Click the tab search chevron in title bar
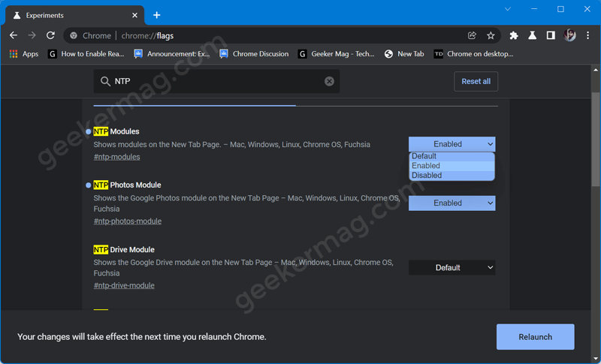The height and width of the screenshot is (364, 601). tap(508, 9)
